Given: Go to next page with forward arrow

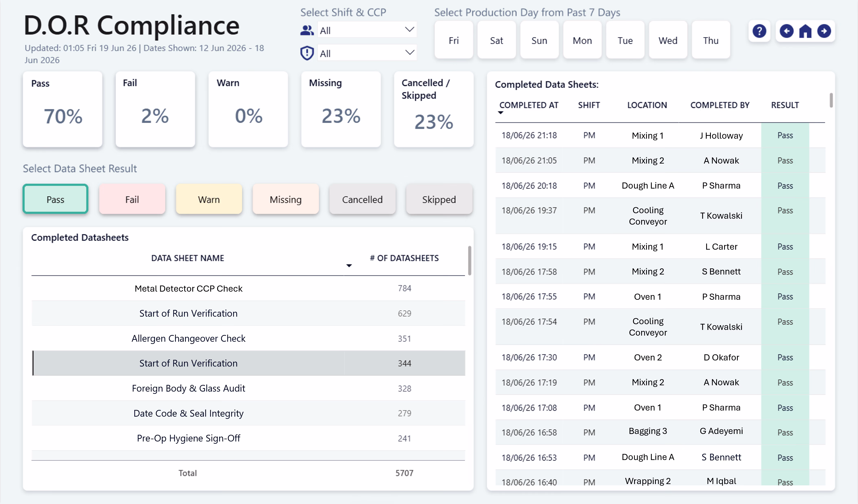Looking at the screenshot, I should click(824, 31).
